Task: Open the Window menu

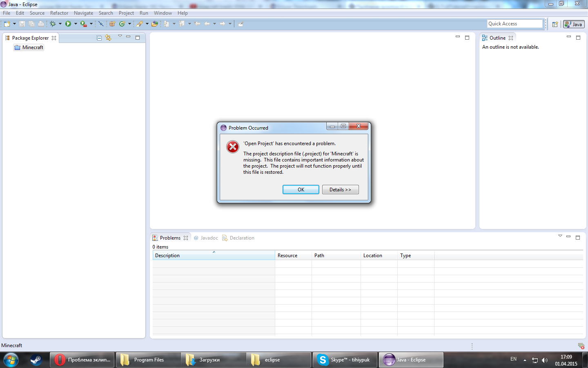Action: [163, 13]
